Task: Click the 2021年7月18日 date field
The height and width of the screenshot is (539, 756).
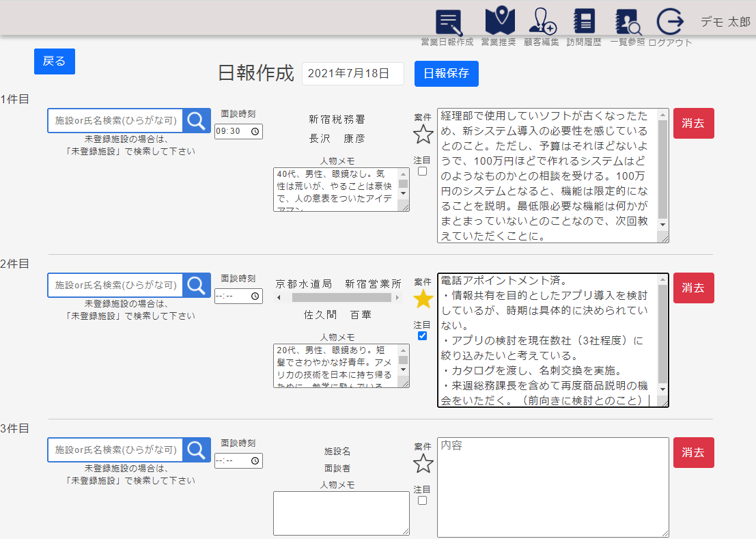Action: [352, 74]
